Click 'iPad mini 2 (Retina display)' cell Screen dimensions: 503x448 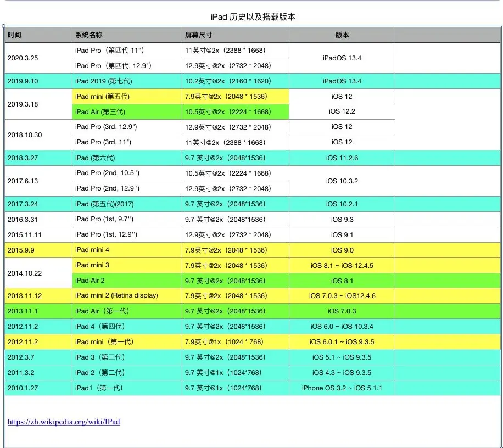(x=127, y=296)
